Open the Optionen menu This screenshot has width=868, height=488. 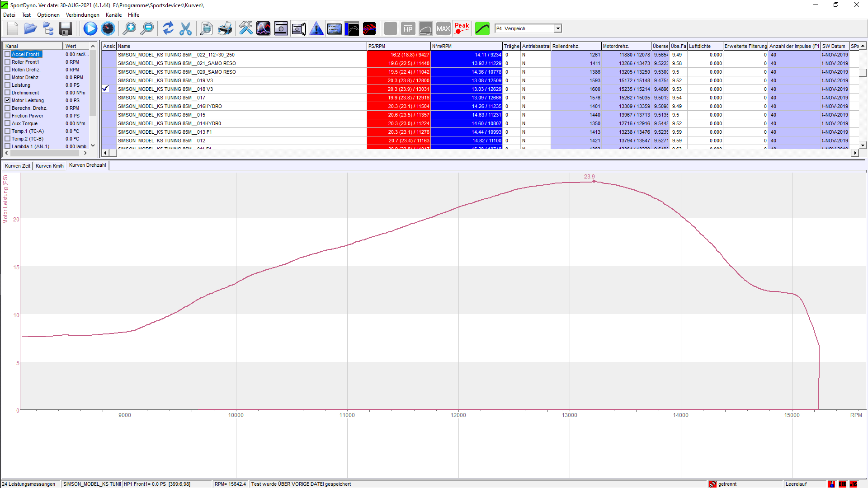pos(48,15)
